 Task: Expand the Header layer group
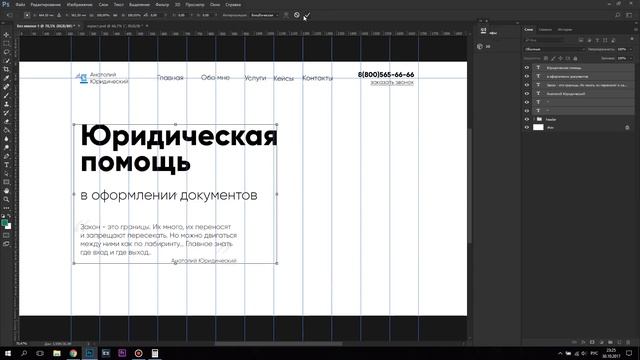click(x=533, y=119)
